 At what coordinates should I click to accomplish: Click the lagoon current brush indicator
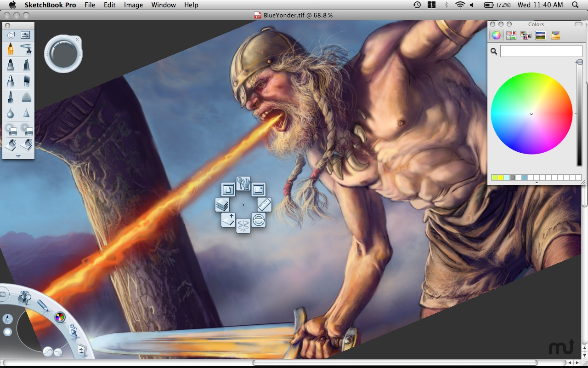click(x=8, y=319)
